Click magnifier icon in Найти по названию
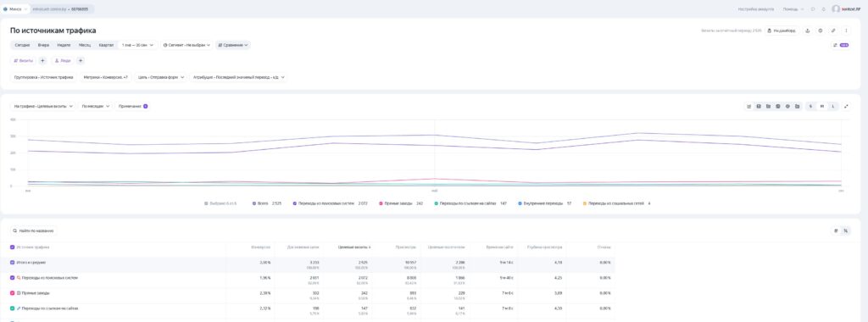 pos(15,230)
